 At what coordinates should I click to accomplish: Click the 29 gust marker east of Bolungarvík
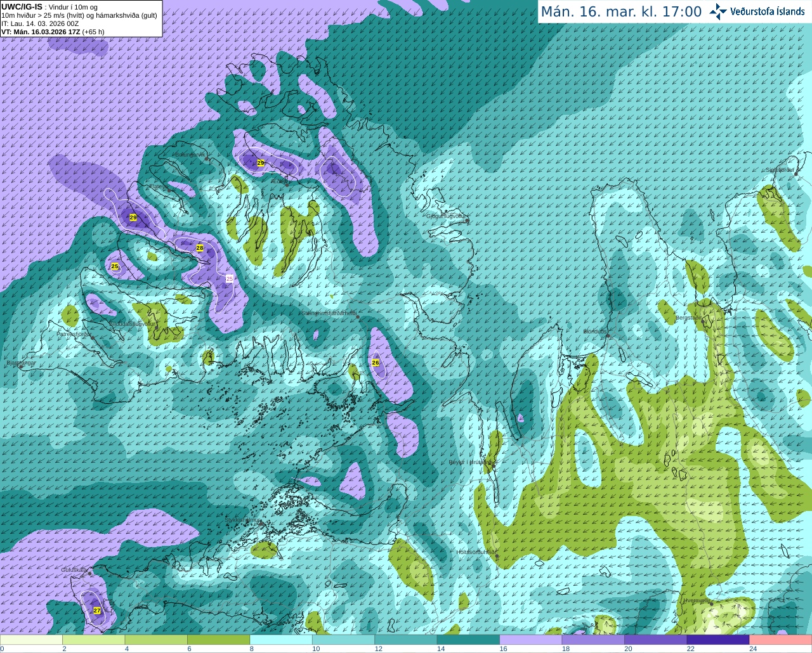261,163
